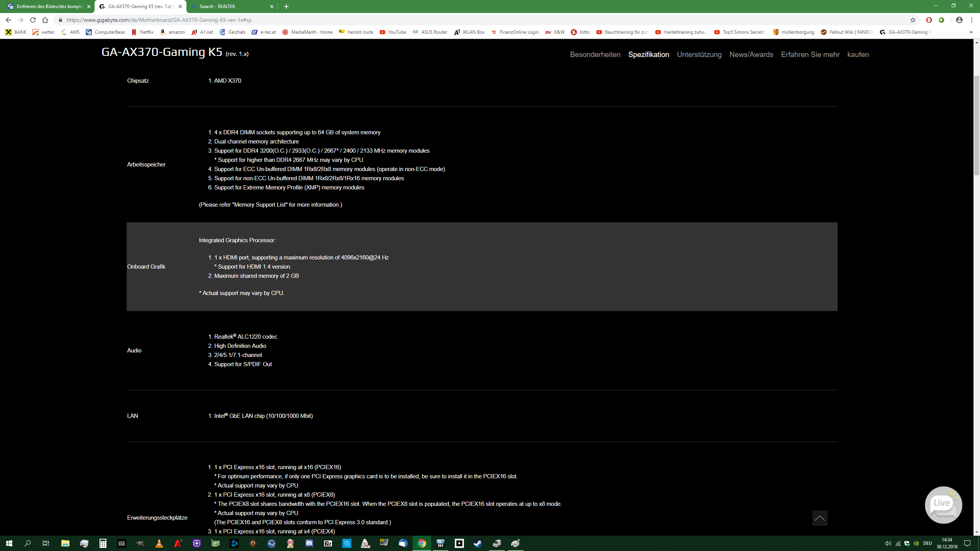This screenshot has width=980, height=551.
Task: Open the Steam taskbar icon
Action: pos(478,543)
